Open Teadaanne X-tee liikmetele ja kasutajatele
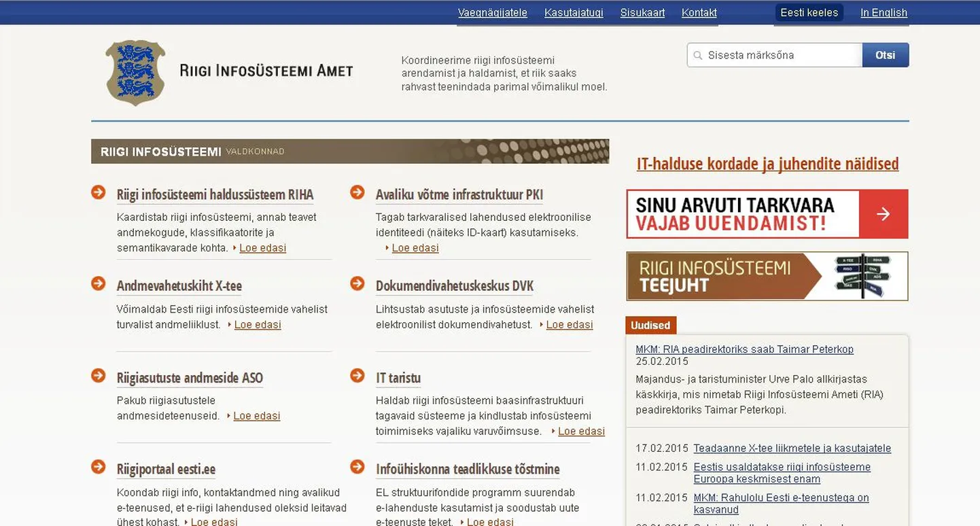The image size is (980, 526). coord(792,449)
